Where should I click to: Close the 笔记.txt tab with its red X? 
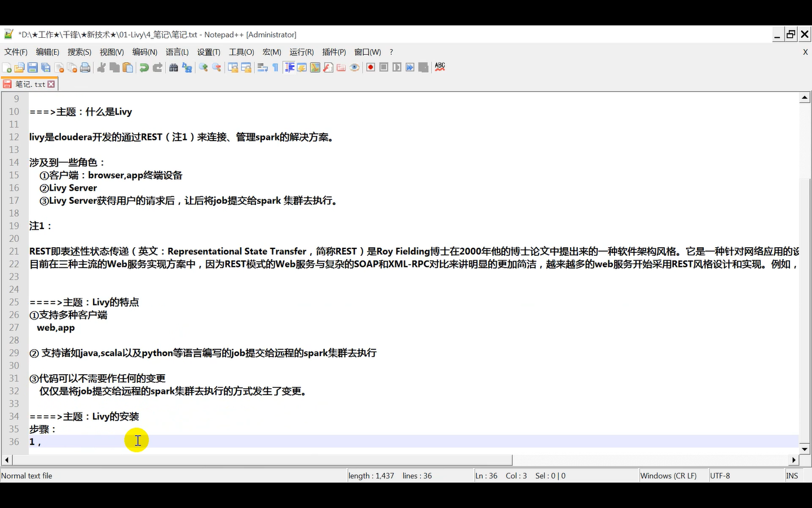[x=51, y=84]
